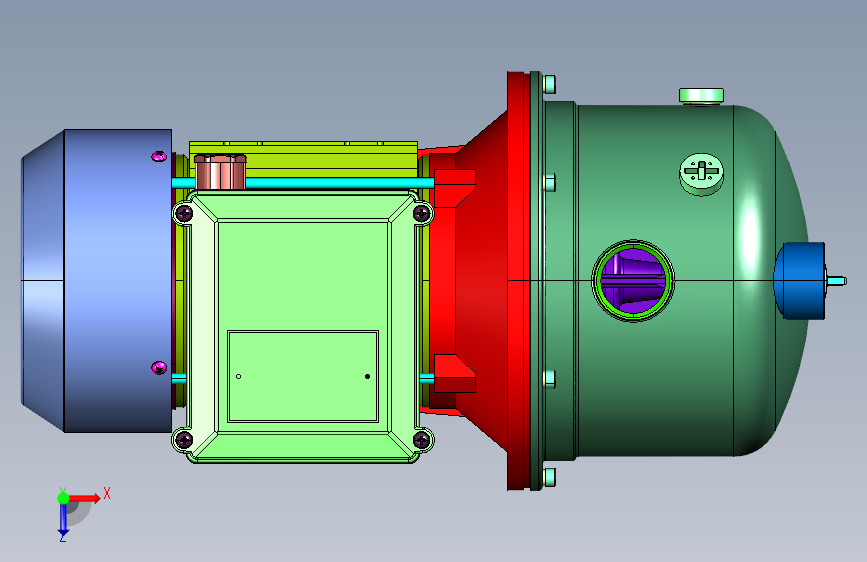Screen dimensions: 867x562
Task: Select the bottom-right terminal box screw
Action: [422, 440]
